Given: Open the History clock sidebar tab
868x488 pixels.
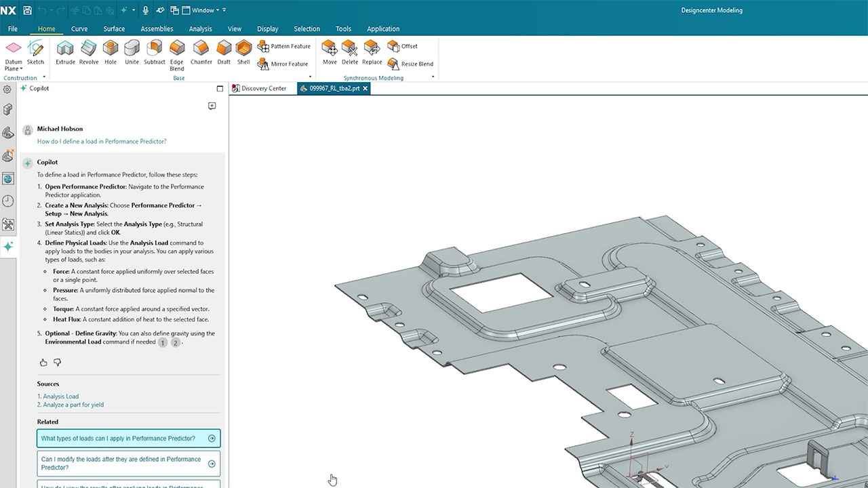Looking at the screenshot, I should [x=8, y=201].
